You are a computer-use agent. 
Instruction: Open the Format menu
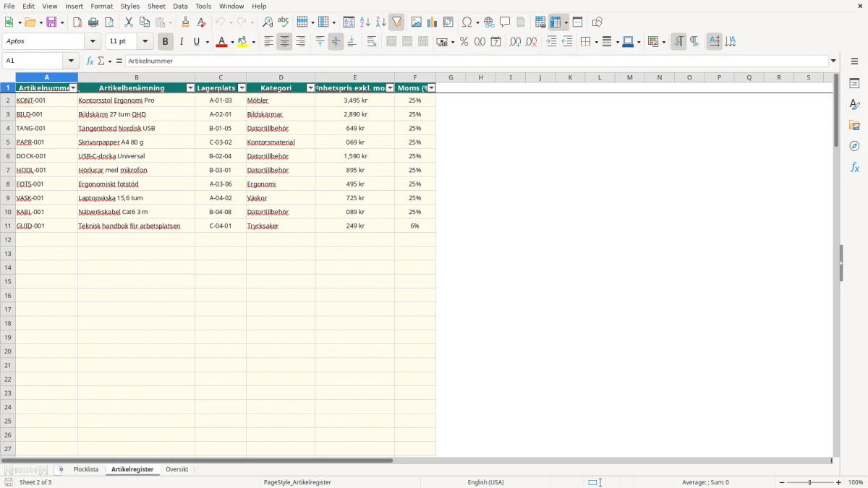101,6
